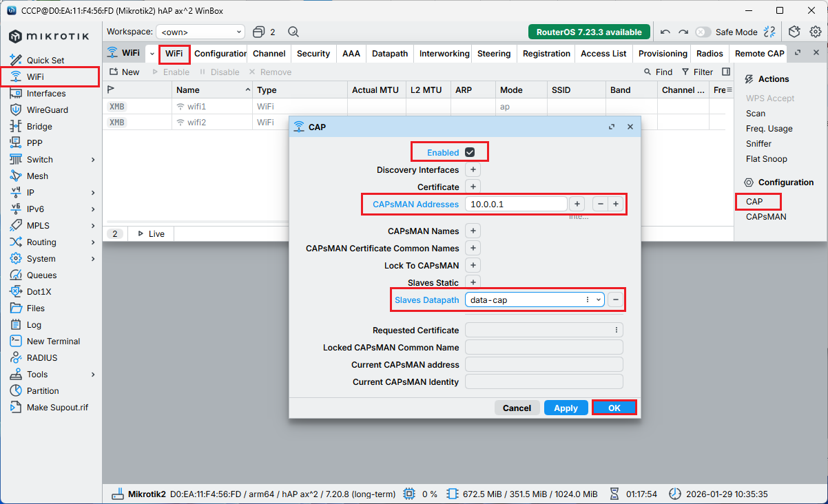Open Queues section
This screenshot has width=828, height=504.
coord(41,275)
